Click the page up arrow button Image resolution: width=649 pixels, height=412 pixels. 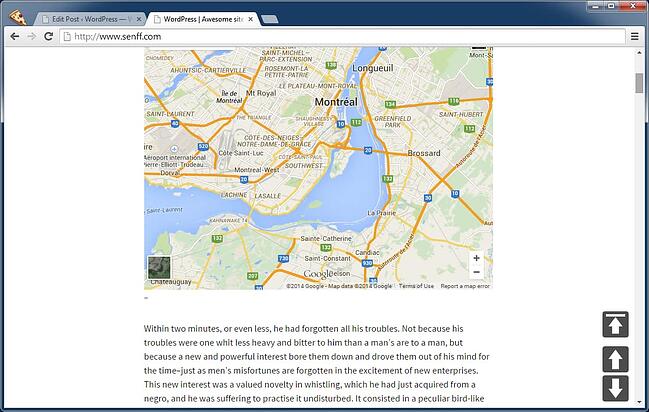[615, 359]
